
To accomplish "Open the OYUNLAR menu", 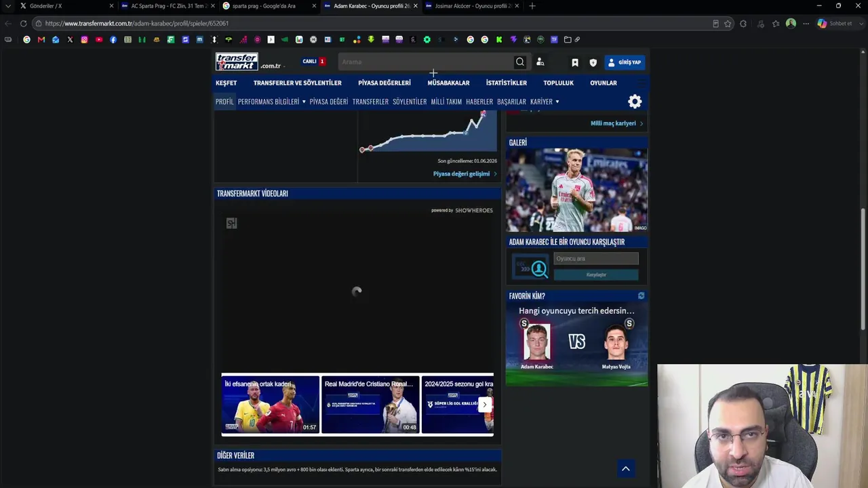I will tap(604, 83).
